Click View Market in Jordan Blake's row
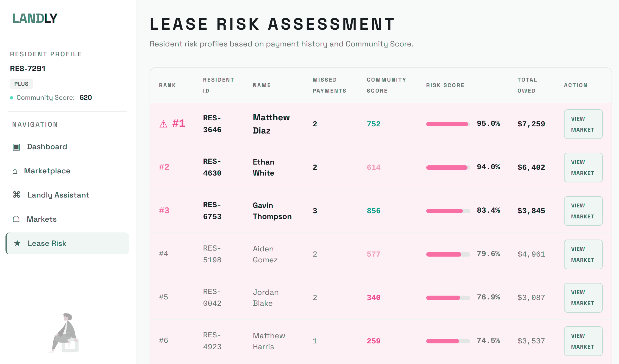Viewport: 619px width, 364px height. tap(583, 298)
